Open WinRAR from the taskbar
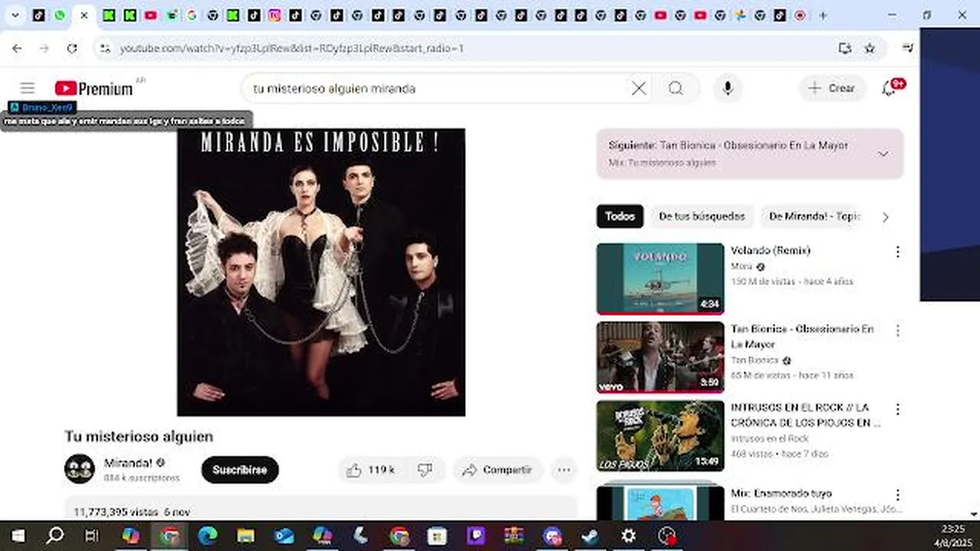The image size is (980, 551). (514, 536)
